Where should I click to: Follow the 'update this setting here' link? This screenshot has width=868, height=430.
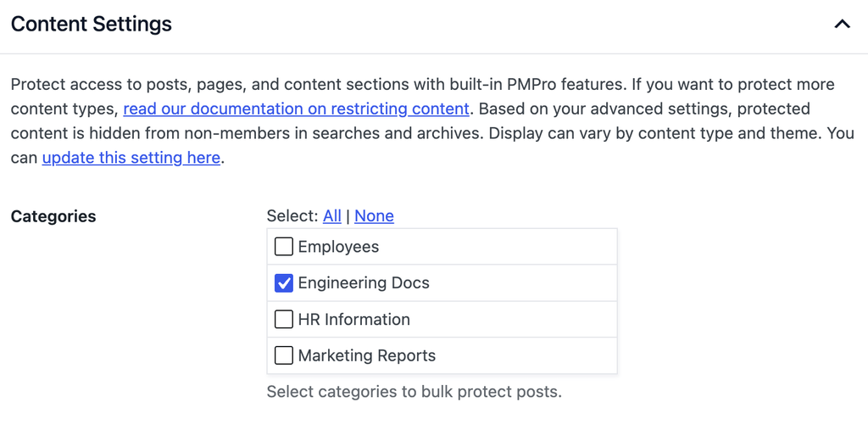[131, 158]
